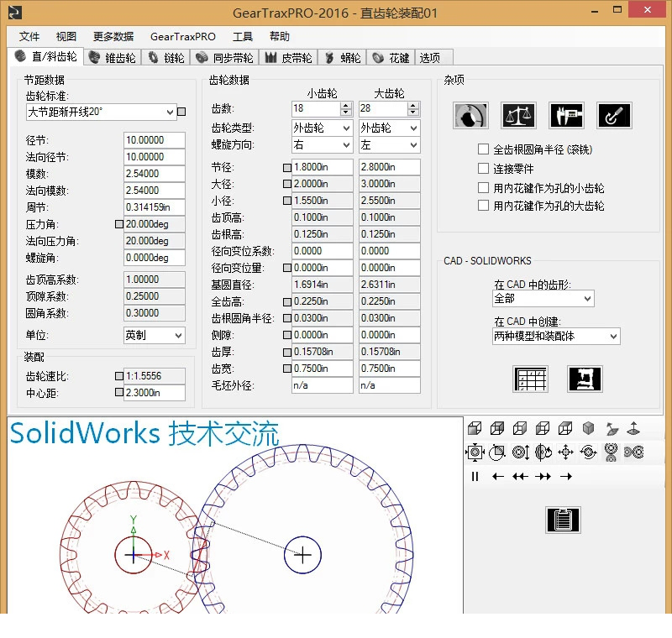
Task: Toggle the checkbox beside 齿轮速比
Action: point(119,376)
